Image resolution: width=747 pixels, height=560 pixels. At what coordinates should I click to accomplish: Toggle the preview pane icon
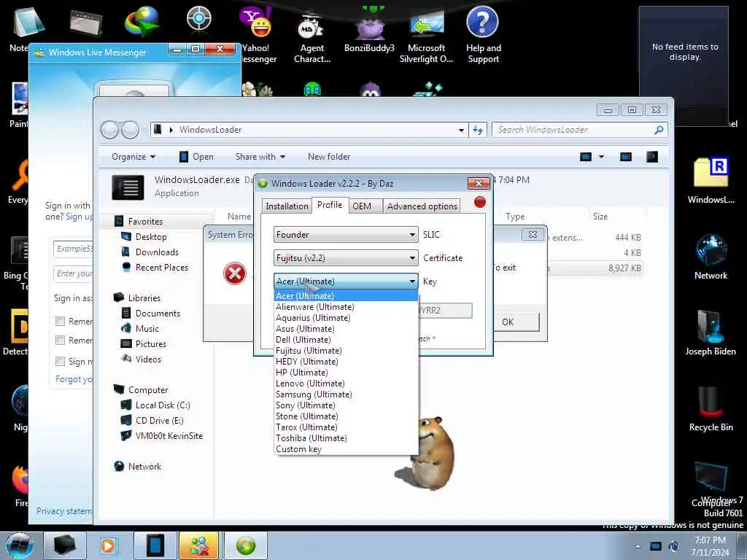(625, 157)
